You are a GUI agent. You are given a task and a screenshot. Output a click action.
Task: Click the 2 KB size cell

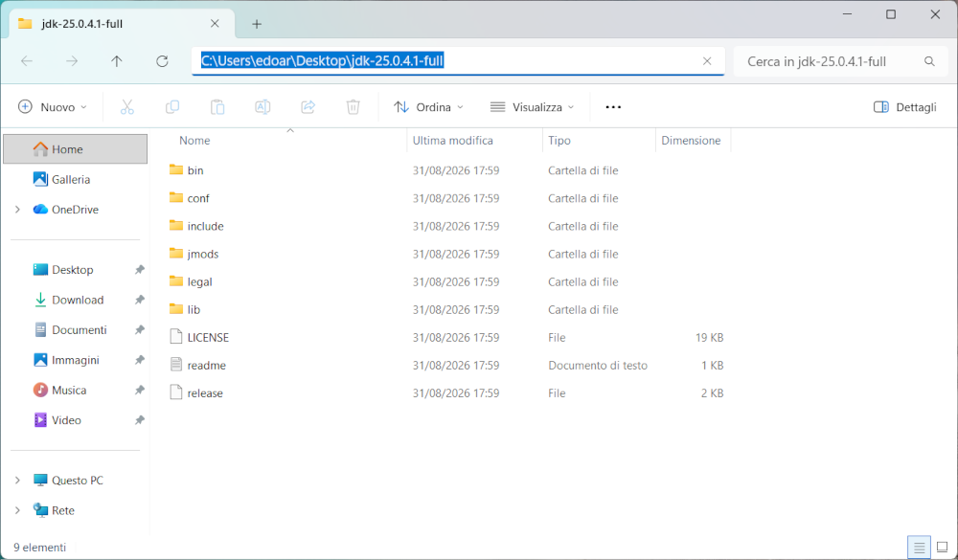click(x=713, y=393)
